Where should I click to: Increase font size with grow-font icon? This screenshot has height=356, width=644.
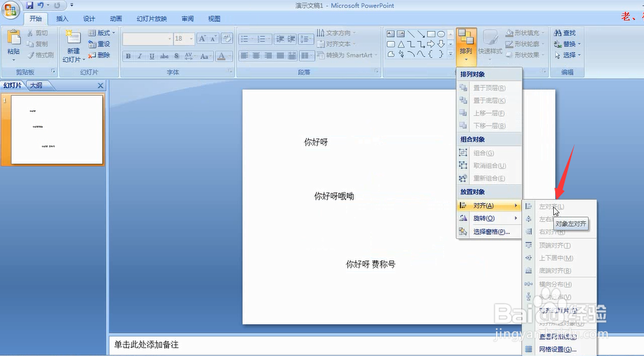coord(202,38)
